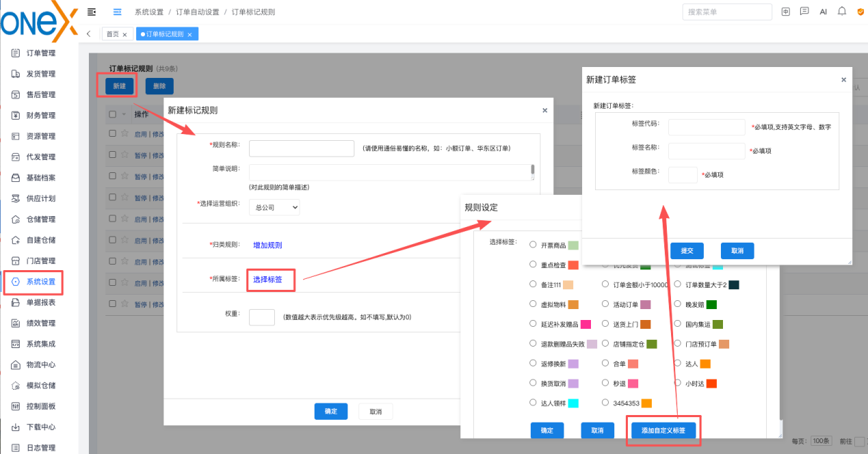Select the 达人领样 tag radio
This screenshot has height=454, width=868.
(534, 403)
